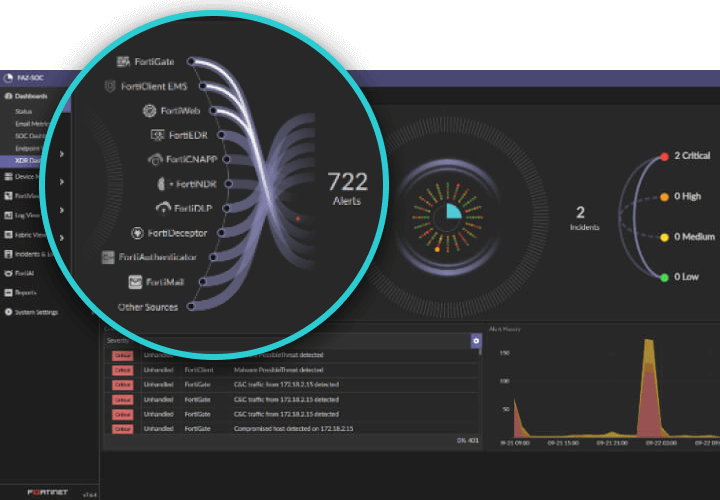Viewport: 720px width, 500px height.
Task: Click the FortiDeceptor source icon
Action: click(137, 233)
